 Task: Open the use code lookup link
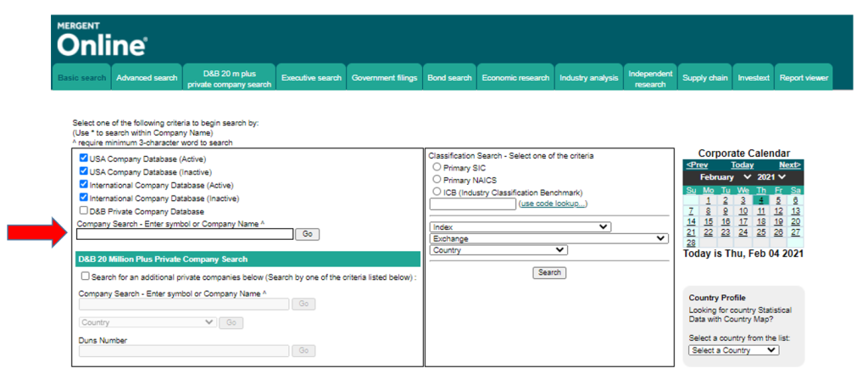(x=553, y=204)
